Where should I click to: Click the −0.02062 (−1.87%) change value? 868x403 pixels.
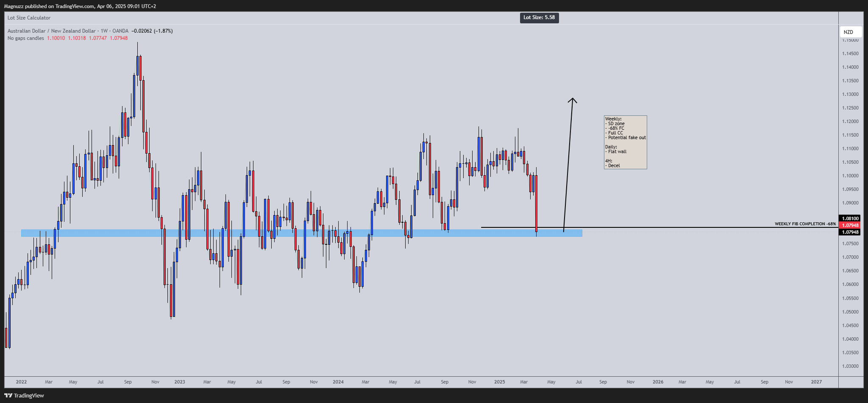coord(152,31)
